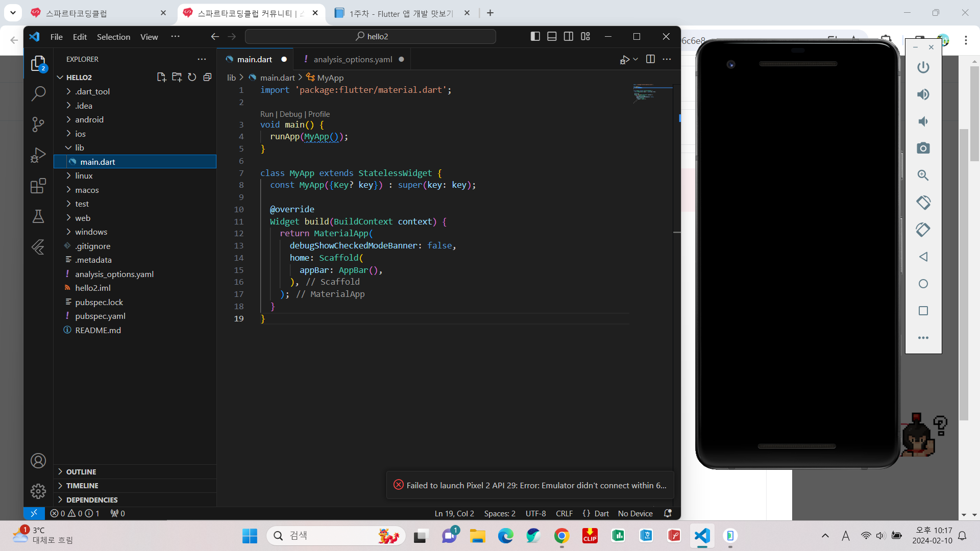
Task: Open the Selection menu
Action: (113, 37)
